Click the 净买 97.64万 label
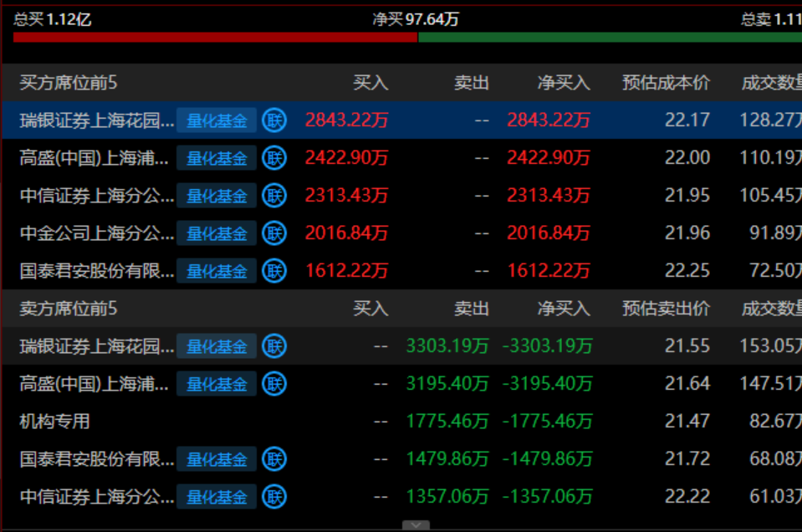Screen dimensions: 802x532 point(416,19)
